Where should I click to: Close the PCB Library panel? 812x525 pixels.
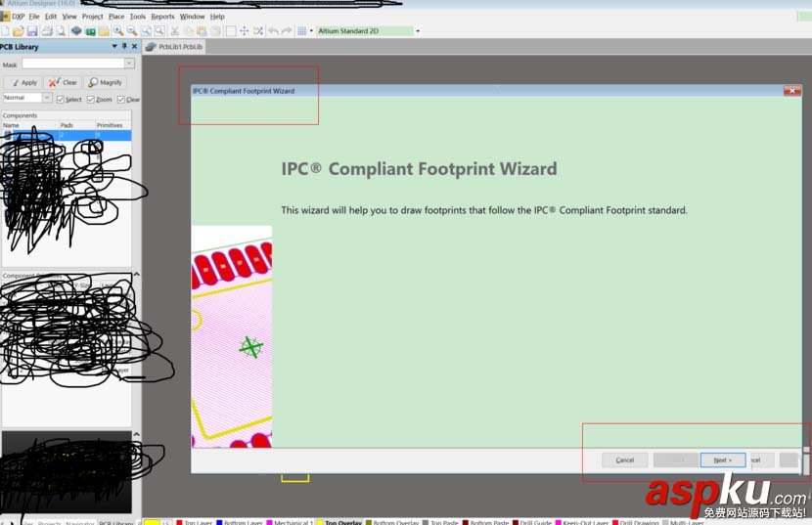pos(135,47)
